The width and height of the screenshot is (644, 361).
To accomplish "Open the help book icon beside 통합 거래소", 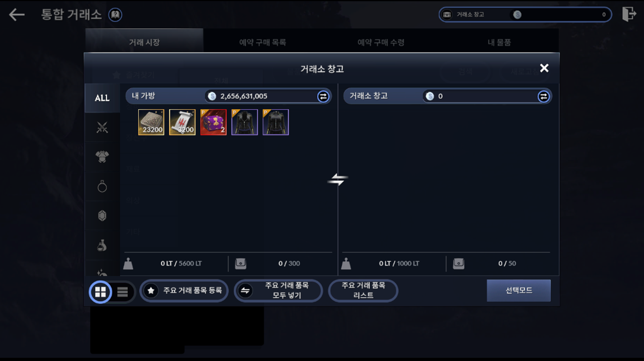I will click(x=115, y=15).
